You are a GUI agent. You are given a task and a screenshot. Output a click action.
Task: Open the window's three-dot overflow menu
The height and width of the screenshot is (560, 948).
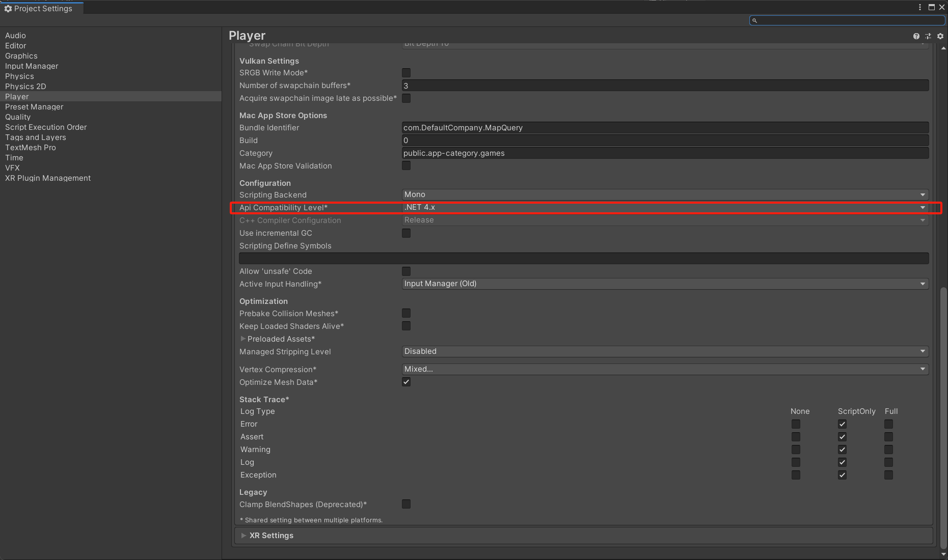pyautogui.click(x=919, y=7)
